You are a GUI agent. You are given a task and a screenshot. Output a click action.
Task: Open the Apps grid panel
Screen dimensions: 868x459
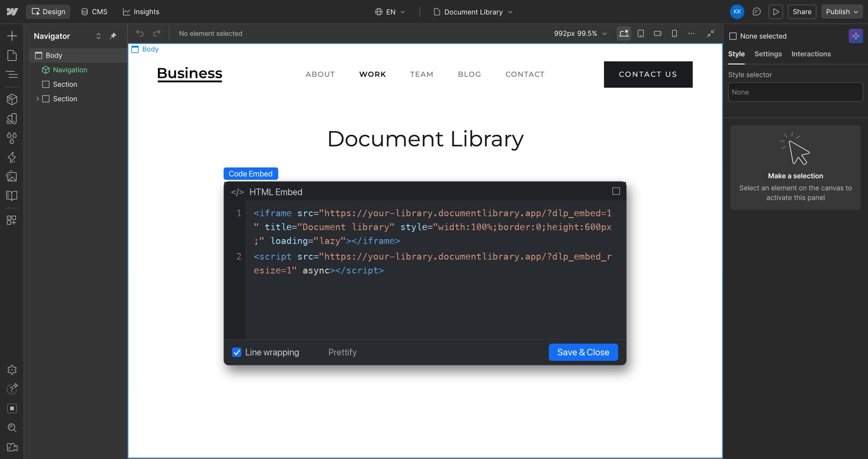point(12,220)
